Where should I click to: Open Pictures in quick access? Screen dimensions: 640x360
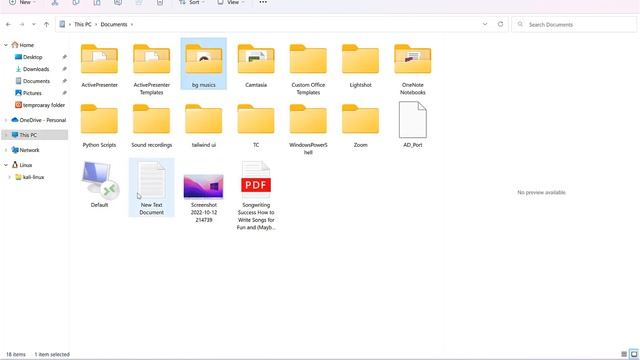(32, 93)
